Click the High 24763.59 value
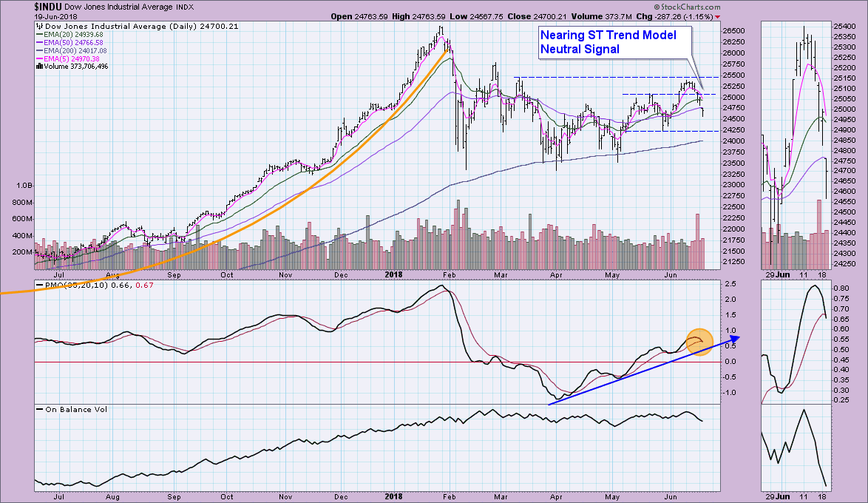868x503 pixels. [x=418, y=16]
